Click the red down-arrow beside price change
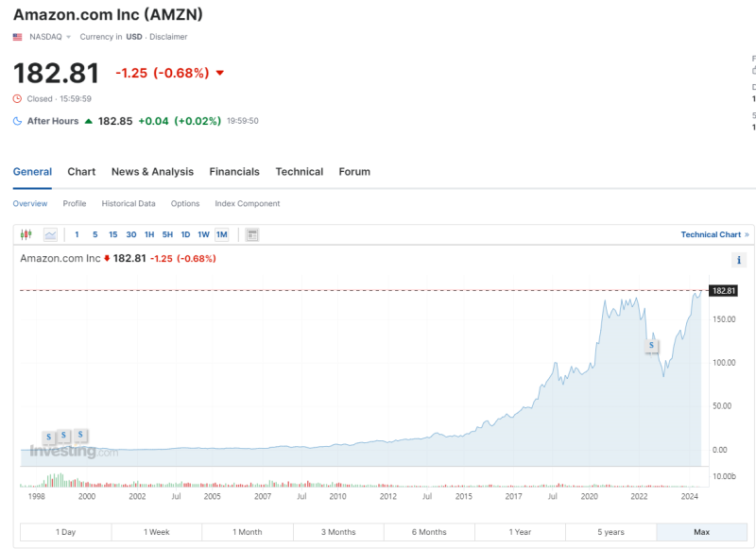Viewport: 756px width, 549px height. (x=220, y=74)
